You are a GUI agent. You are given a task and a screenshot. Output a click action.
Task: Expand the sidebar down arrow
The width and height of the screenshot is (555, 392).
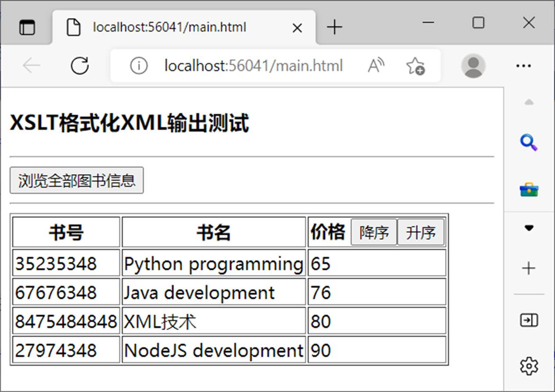(x=529, y=228)
